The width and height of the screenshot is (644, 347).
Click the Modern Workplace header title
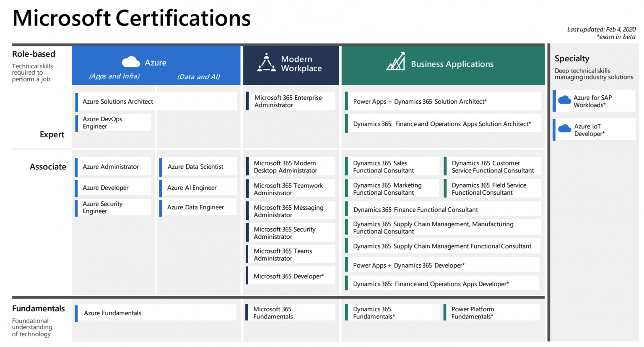point(301,64)
